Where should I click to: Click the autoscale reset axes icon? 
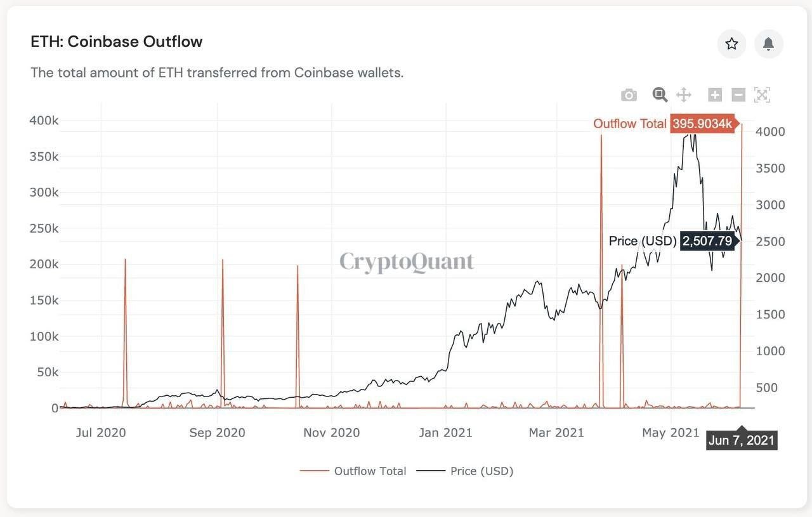click(762, 95)
